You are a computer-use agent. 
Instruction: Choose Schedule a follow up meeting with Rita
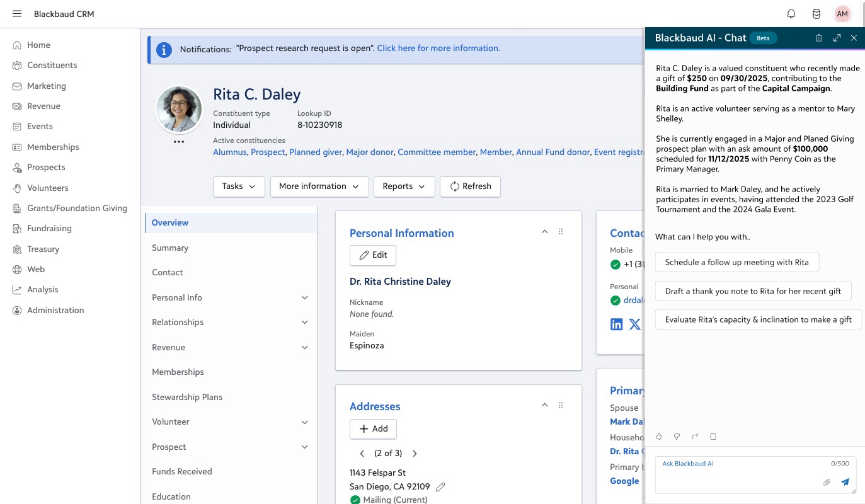[737, 263]
